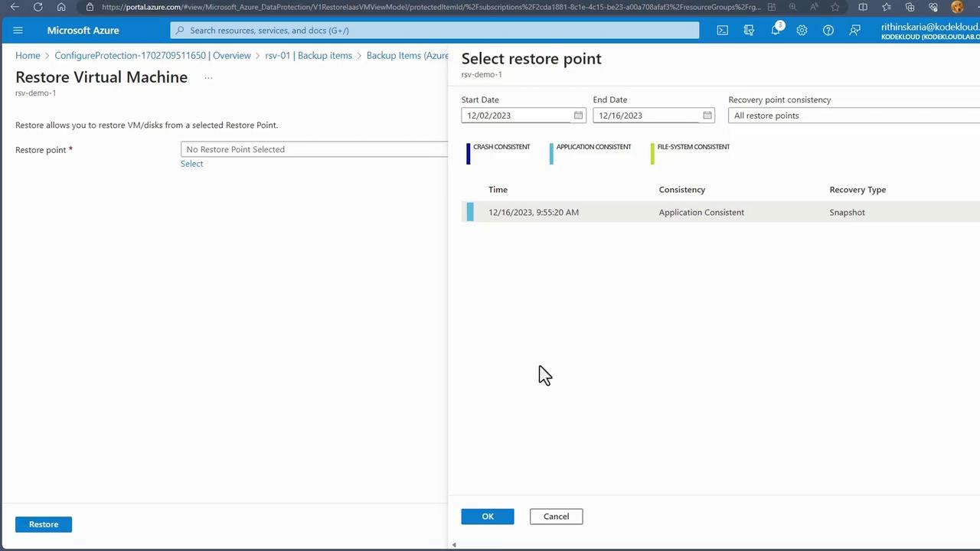Sort by the Consistency column header
The height and width of the screenshot is (551, 980).
682,190
